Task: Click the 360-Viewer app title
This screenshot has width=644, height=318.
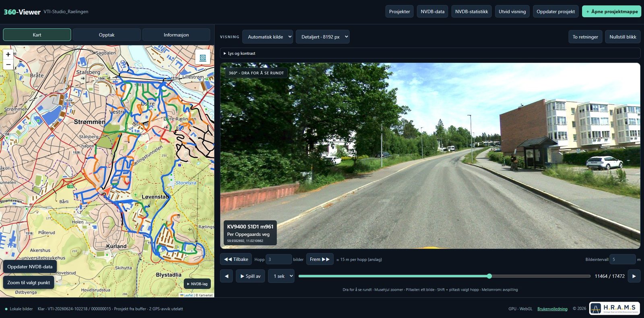Action: click(22, 12)
